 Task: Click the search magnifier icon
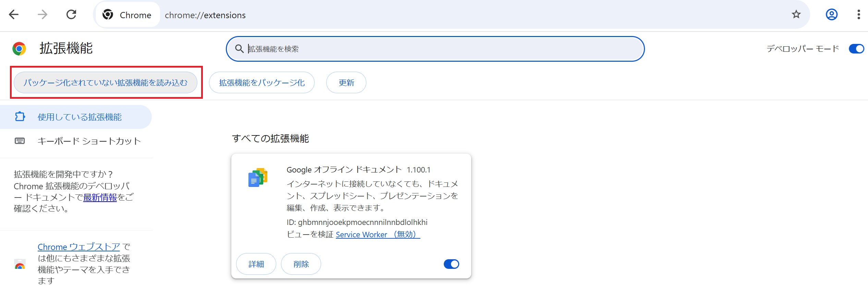239,49
